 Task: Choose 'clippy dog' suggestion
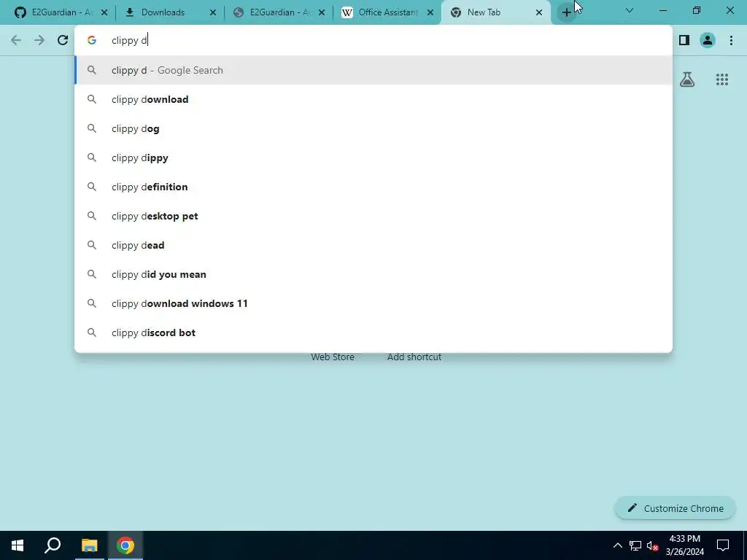point(373,128)
